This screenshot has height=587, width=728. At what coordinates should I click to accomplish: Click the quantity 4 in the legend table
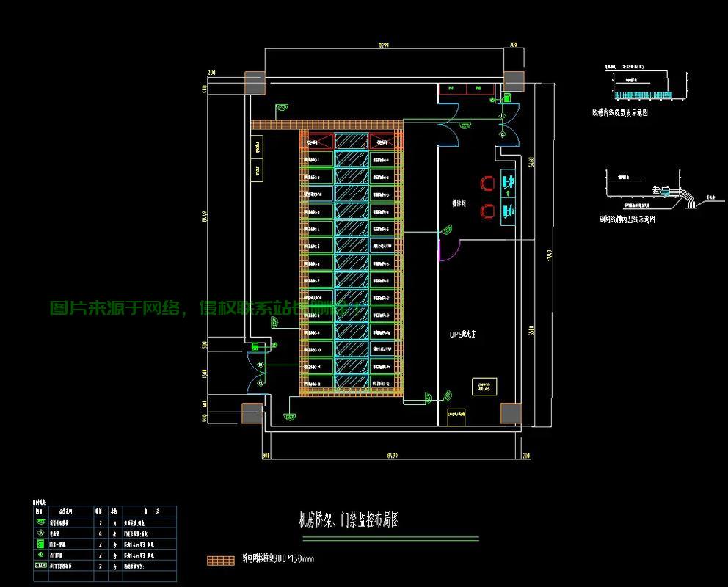pyautogui.click(x=101, y=533)
